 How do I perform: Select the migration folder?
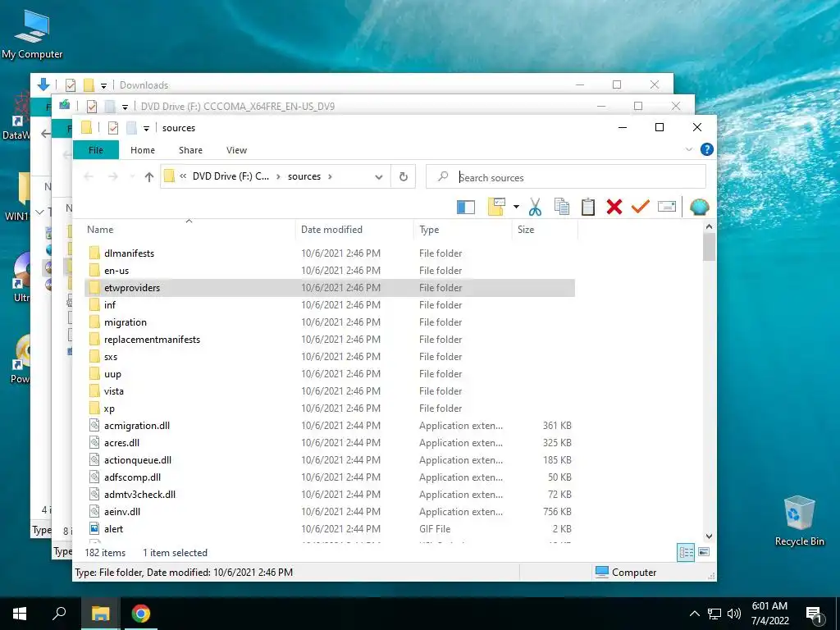(x=330, y=322)
